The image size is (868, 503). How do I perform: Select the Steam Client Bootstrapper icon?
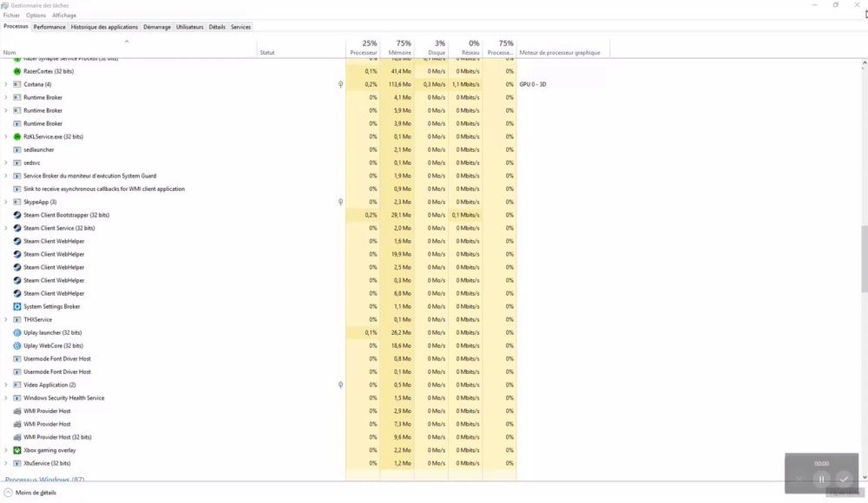click(17, 215)
